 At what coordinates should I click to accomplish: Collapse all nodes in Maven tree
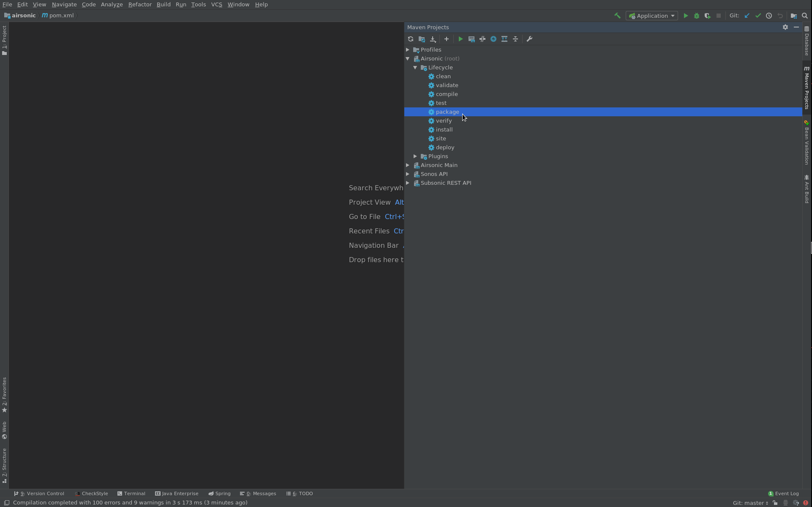[515, 39]
